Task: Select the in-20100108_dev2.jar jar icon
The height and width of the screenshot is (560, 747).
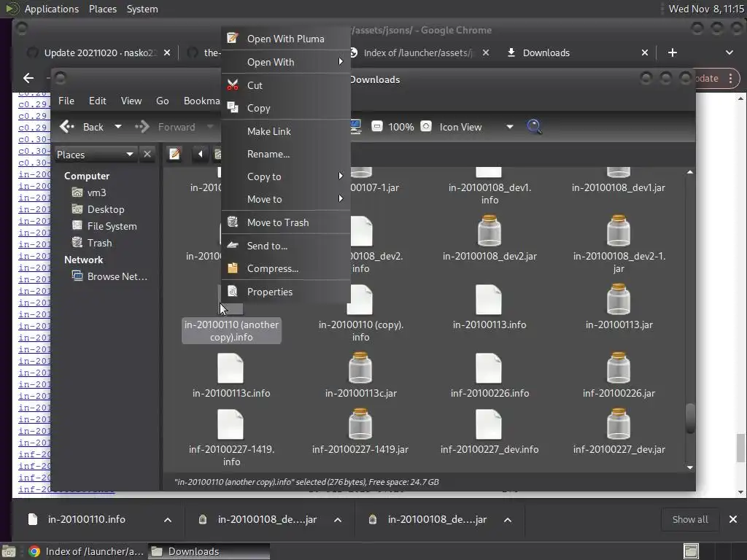Action: click(489, 230)
